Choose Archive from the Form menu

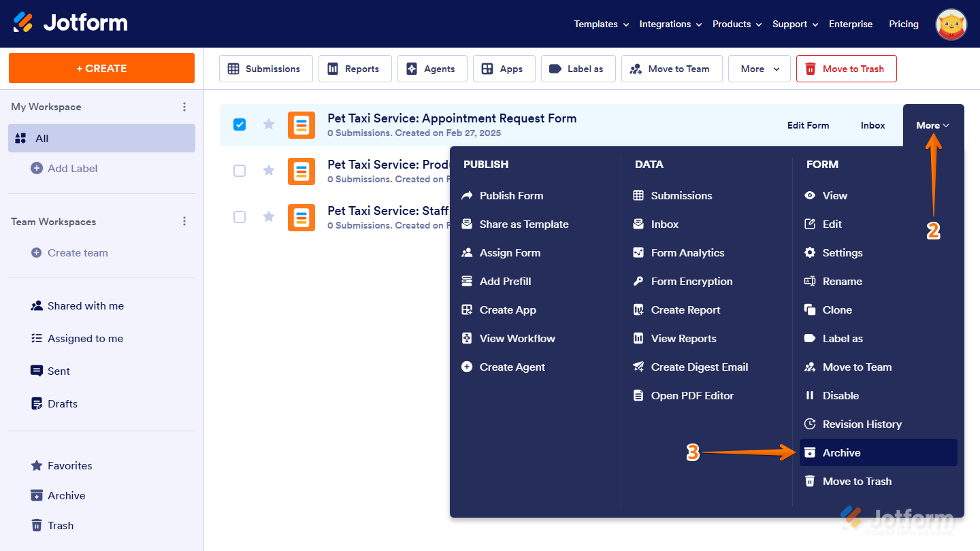click(x=841, y=453)
